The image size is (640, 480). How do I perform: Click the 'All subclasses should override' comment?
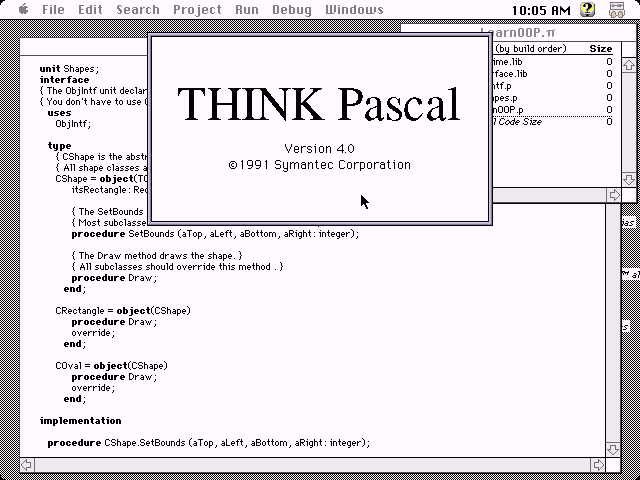tap(177, 267)
